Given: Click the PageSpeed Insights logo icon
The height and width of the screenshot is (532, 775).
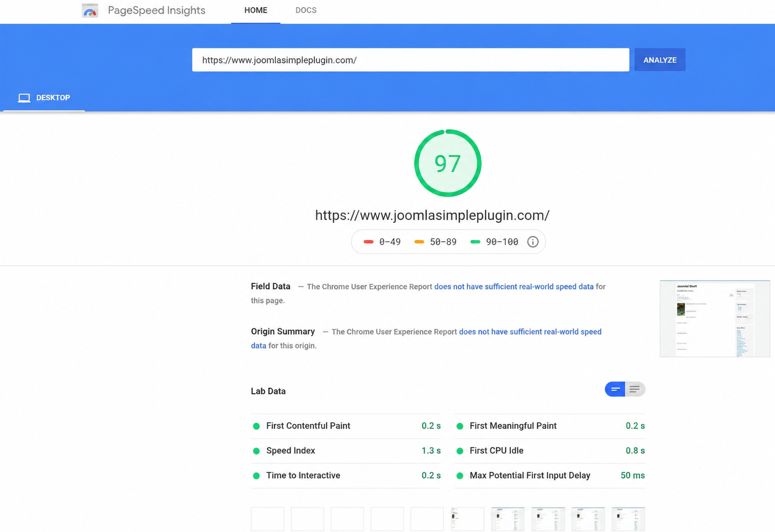Looking at the screenshot, I should [90, 10].
